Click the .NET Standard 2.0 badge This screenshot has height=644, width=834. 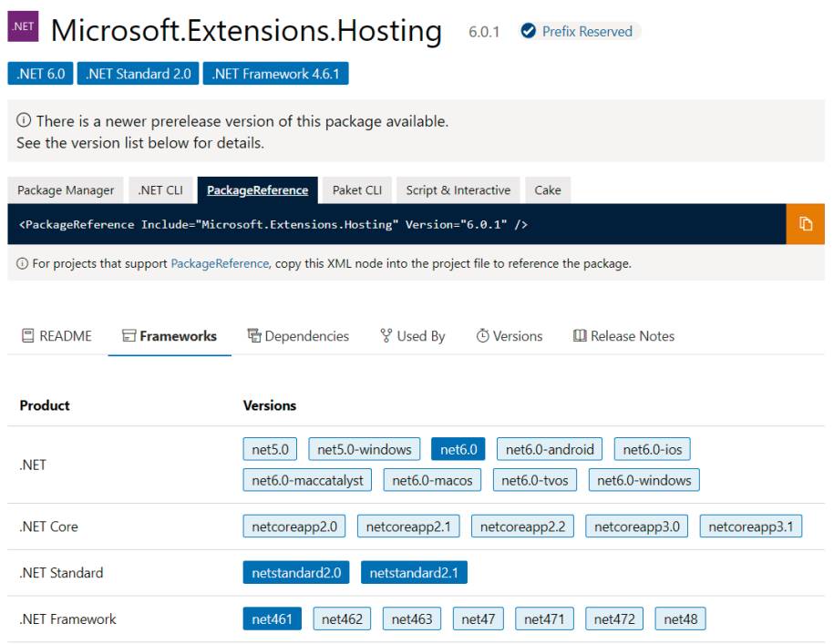[139, 73]
